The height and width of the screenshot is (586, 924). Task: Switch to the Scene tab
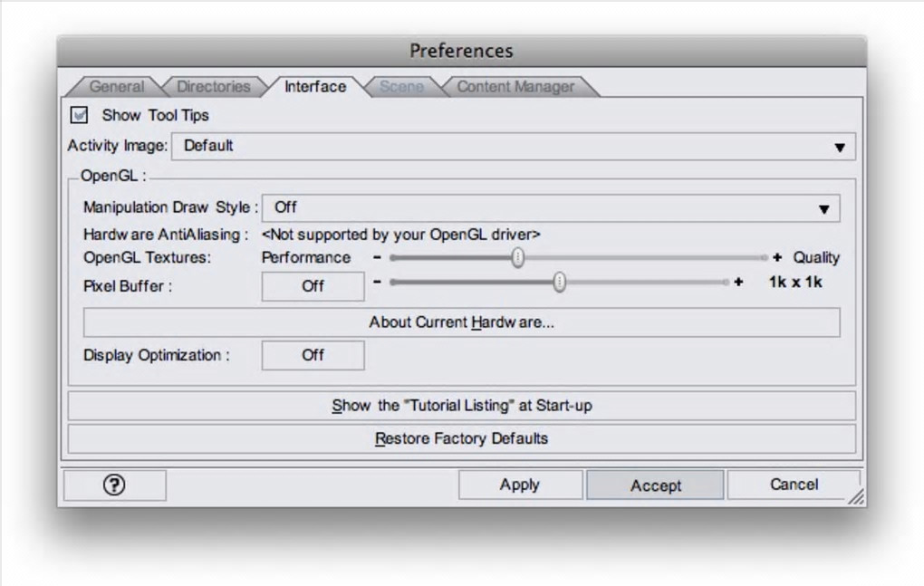pos(401,87)
